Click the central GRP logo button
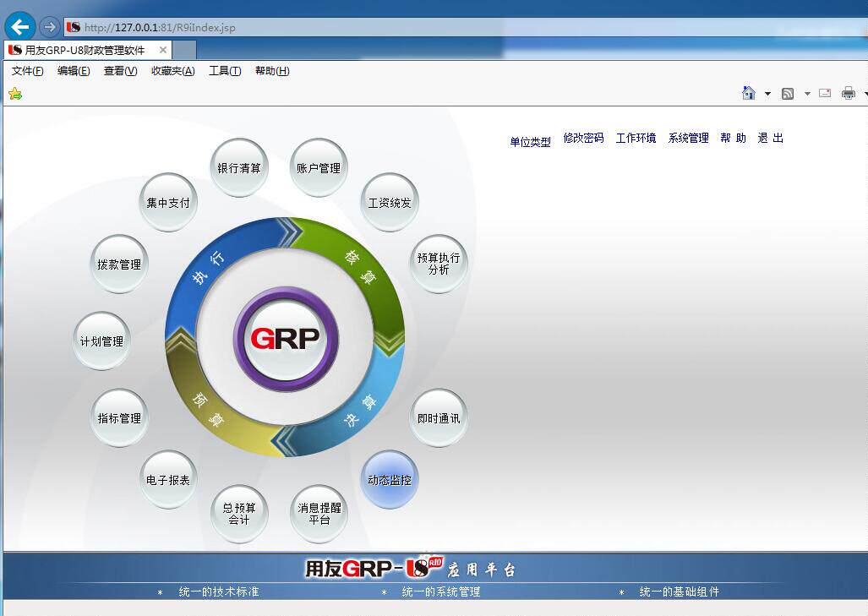The width and height of the screenshot is (868, 616). point(285,339)
